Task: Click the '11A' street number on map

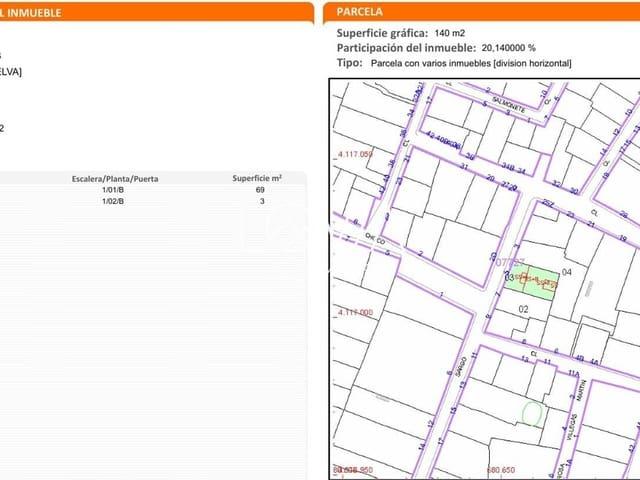Action: click(573, 373)
